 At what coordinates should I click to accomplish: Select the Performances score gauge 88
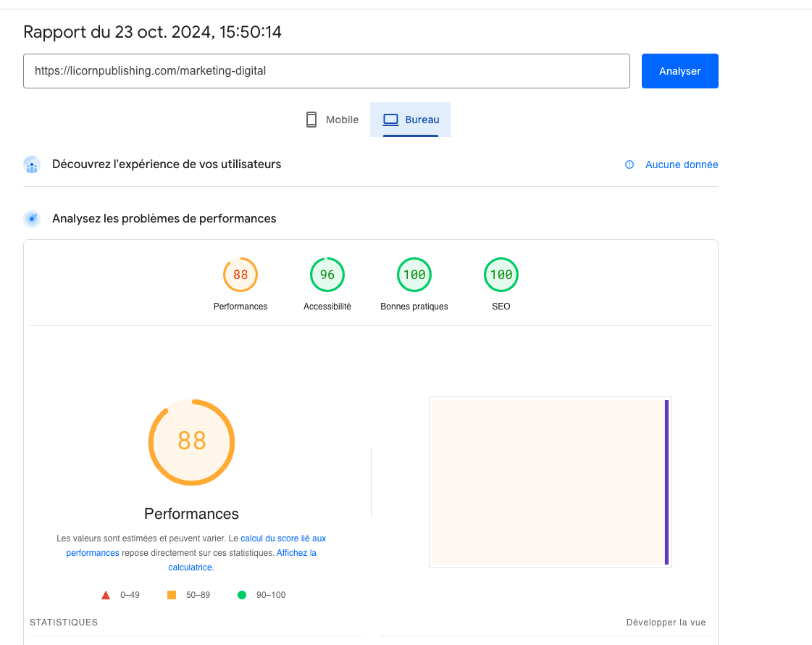pos(240,275)
